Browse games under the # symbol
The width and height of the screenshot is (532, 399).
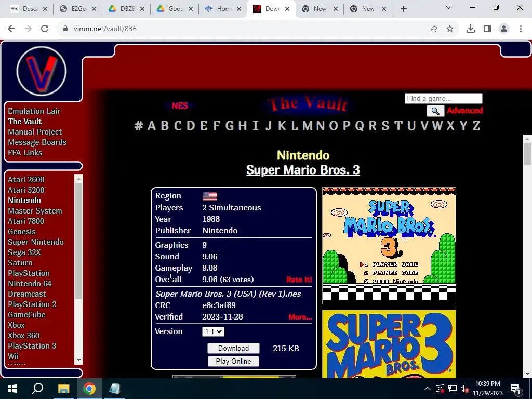(138, 126)
